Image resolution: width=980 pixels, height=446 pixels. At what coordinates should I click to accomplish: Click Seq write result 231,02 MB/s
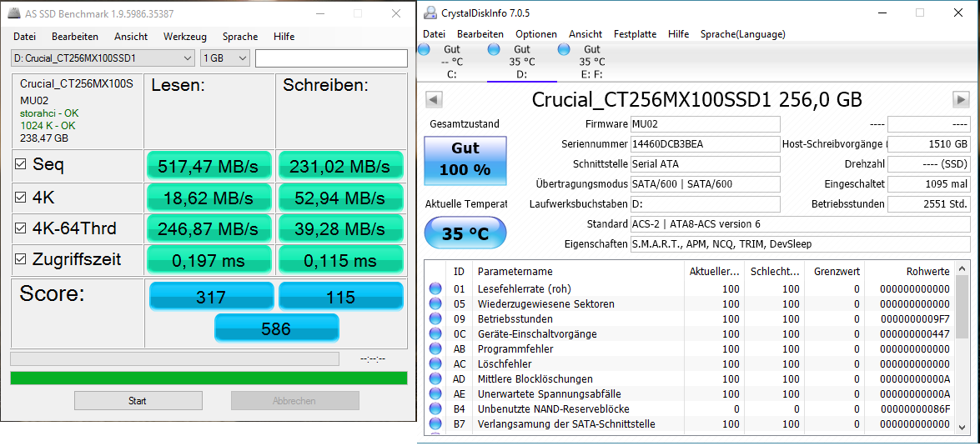[340, 166]
